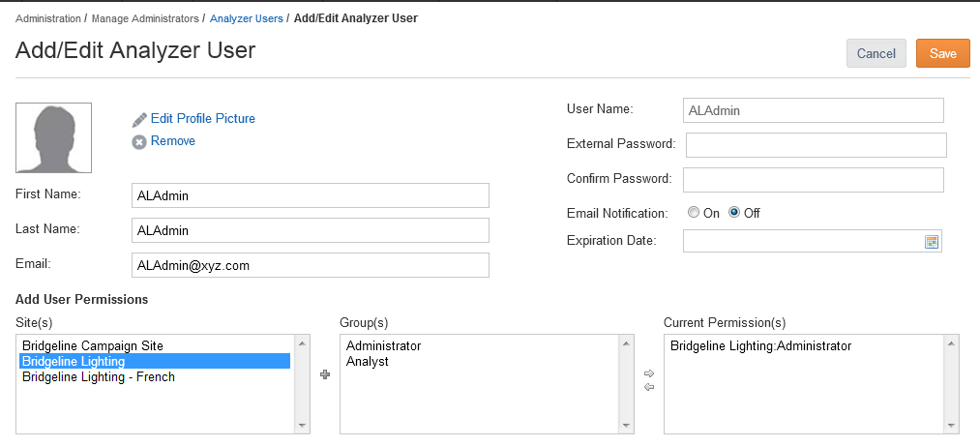
Task: Click the left arrow to remove permission
Action: click(x=649, y=387)
